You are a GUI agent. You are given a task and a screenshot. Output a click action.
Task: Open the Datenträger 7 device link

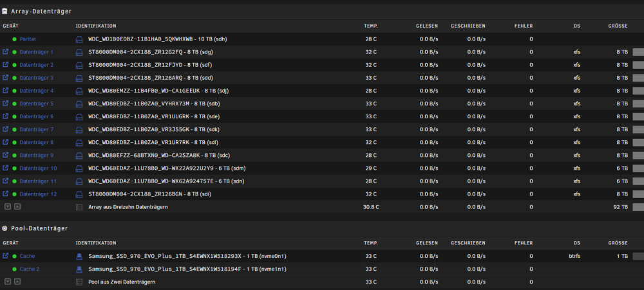[37, 130]
